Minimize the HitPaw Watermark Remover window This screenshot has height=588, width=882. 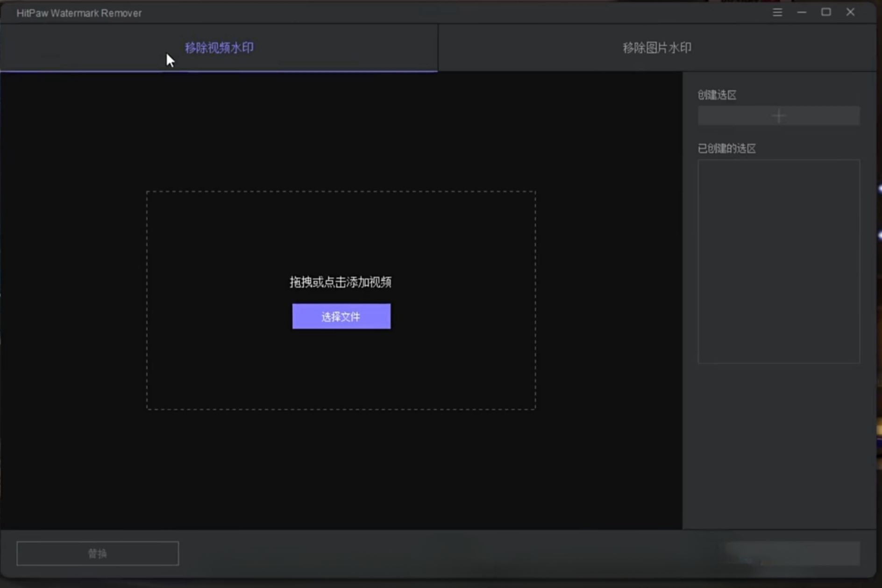pos(802,13)
